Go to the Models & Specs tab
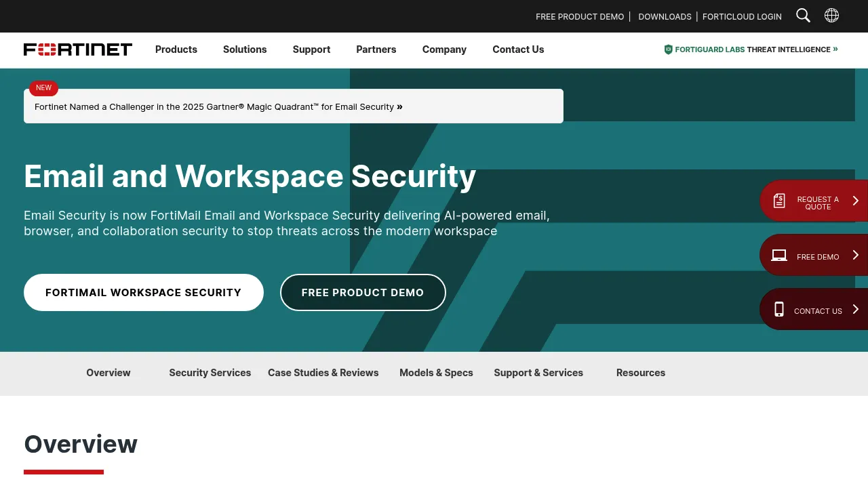The image size is (868, 488). pyautogui.click(x=436, y=373)
